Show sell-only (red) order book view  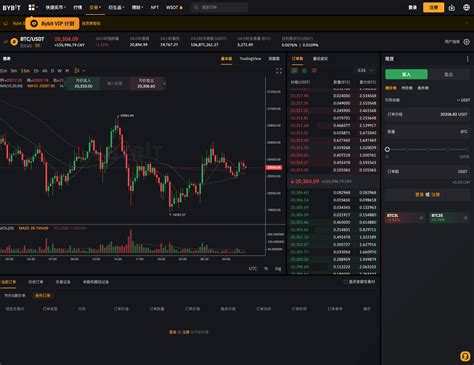(x=314, y=70)
